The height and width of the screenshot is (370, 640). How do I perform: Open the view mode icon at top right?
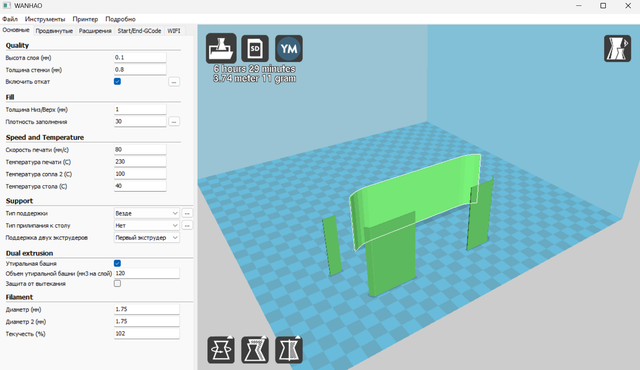[x=617, y=48]
